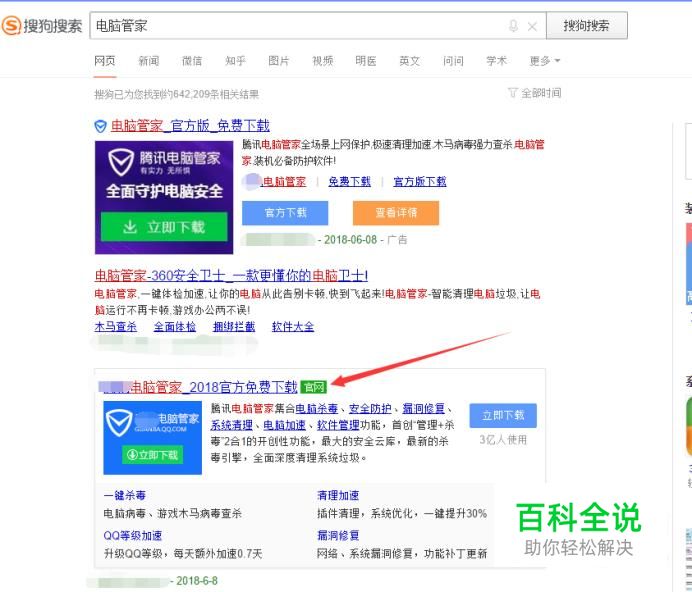Open the red 电脑管家 sublink in ad

coord(283,181)
